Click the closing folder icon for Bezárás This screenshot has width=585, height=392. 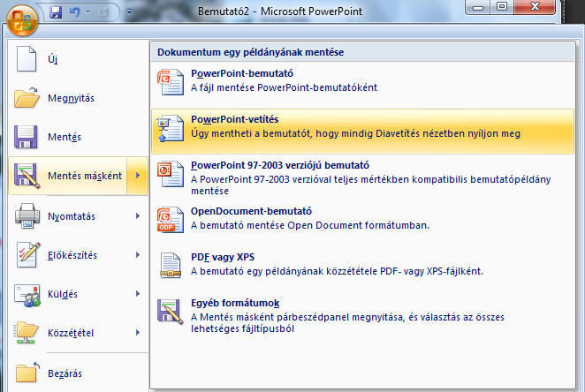27,372
